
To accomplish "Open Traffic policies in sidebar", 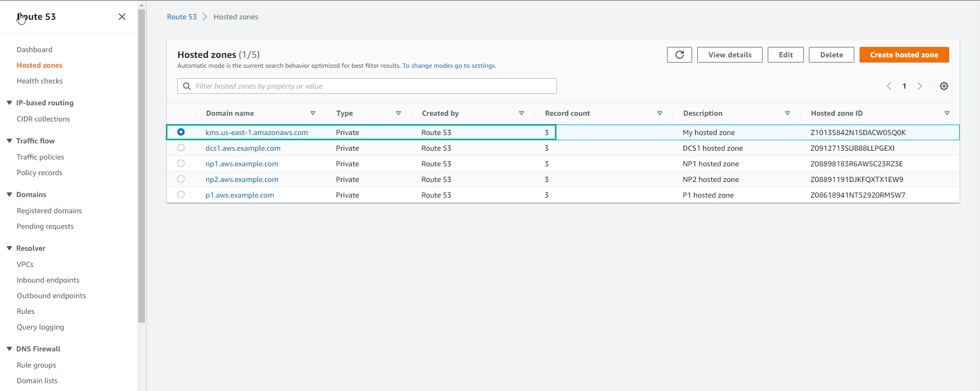I will coord(40,157).
